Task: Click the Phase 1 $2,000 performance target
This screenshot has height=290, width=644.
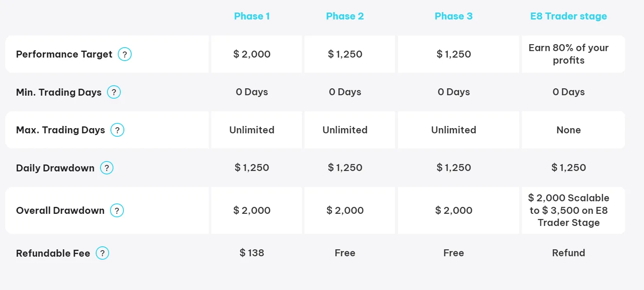Action: 252,55
